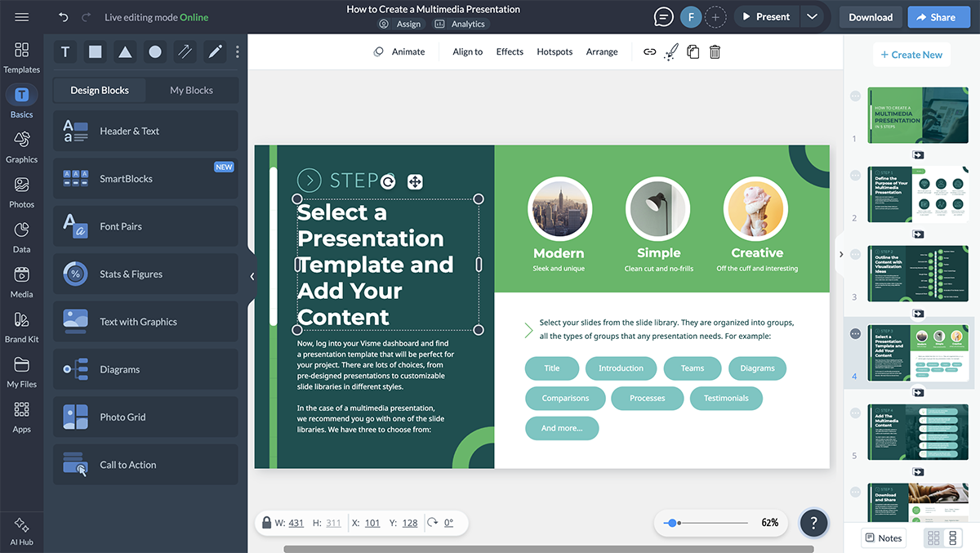Image resolution: width=980 pixels, height=553 pixels.
Task: Open the Apps sidebar section
Action: 22,417
